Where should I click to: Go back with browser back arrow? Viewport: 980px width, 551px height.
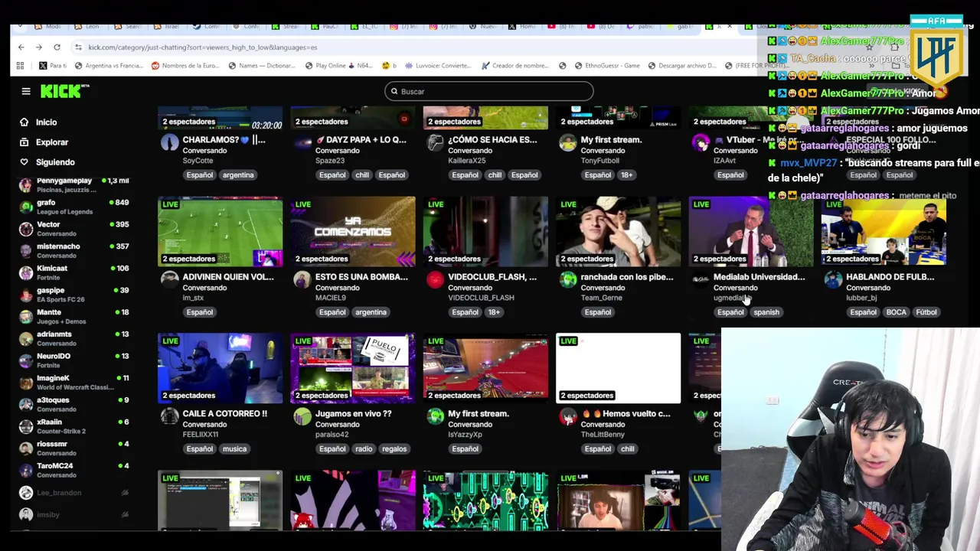[x=21, y=47]
